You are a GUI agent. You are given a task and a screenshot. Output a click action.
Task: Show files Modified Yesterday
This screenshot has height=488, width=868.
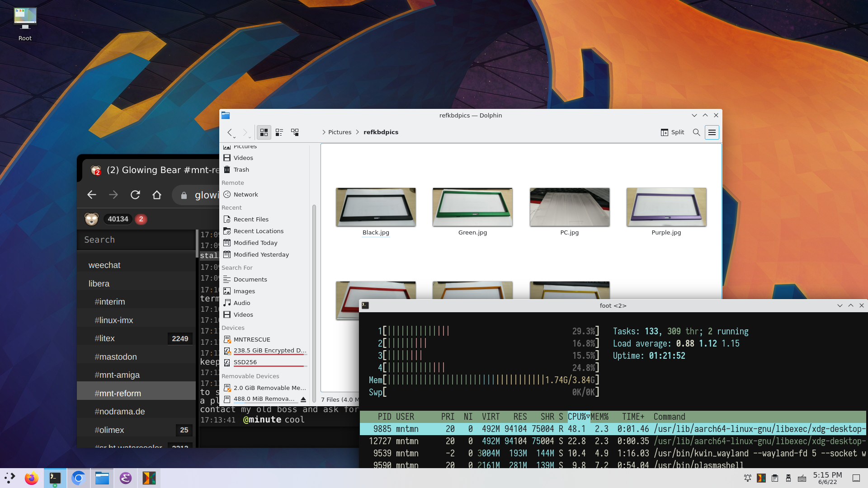(264, 254)
